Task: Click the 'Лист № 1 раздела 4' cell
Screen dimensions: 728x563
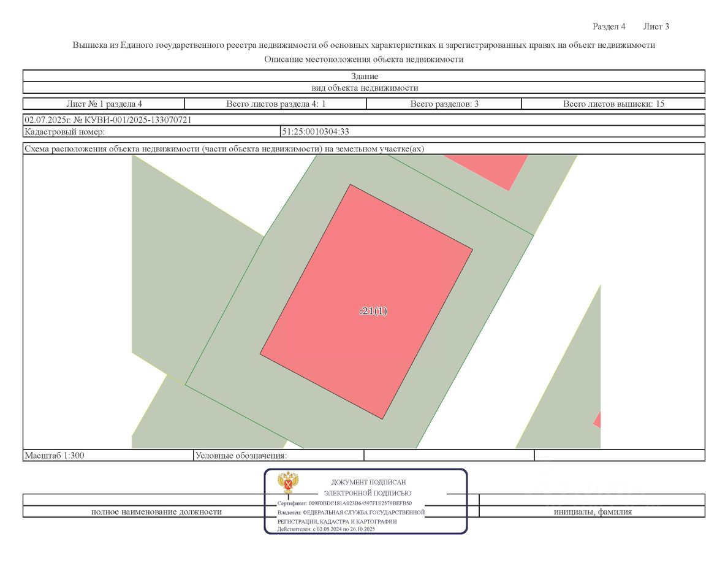Action: tap(104, 104)
